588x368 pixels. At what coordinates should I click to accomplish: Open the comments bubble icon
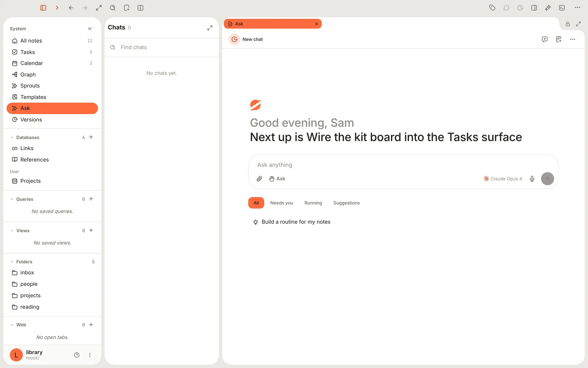pyautogui.click(x=506, y=8)
